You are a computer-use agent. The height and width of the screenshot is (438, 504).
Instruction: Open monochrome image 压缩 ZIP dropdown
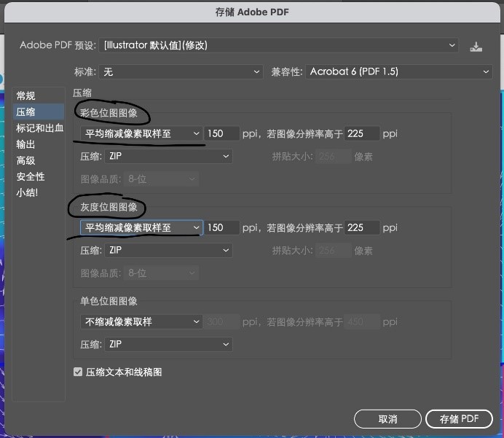[x=168, y=344]
